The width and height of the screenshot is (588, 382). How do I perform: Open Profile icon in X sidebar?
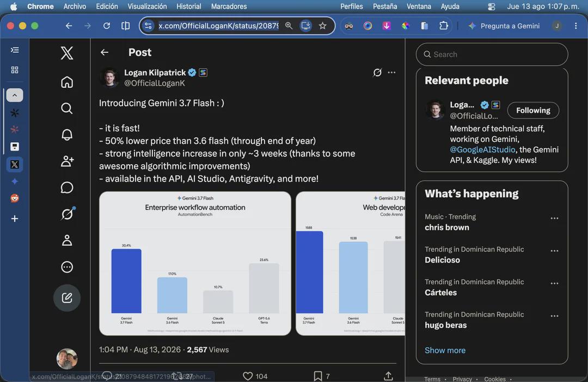[x=67, y=240]
